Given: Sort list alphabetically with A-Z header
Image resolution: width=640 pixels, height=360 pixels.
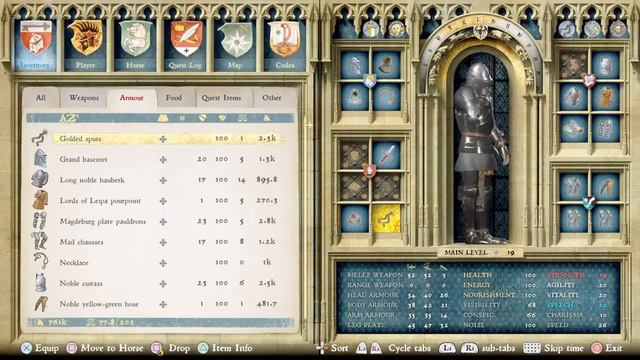Looking at the screenshot, I should coord(69,118).
